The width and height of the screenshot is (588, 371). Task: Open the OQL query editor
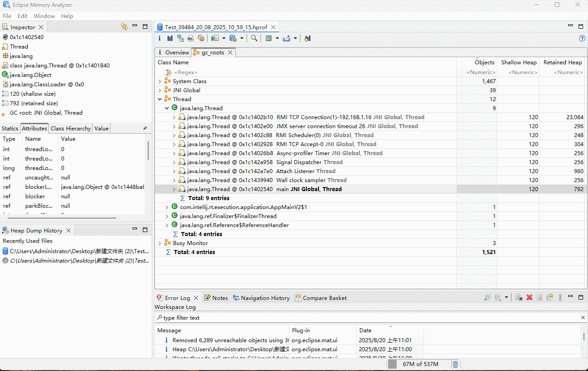click(x=190, y=39)
